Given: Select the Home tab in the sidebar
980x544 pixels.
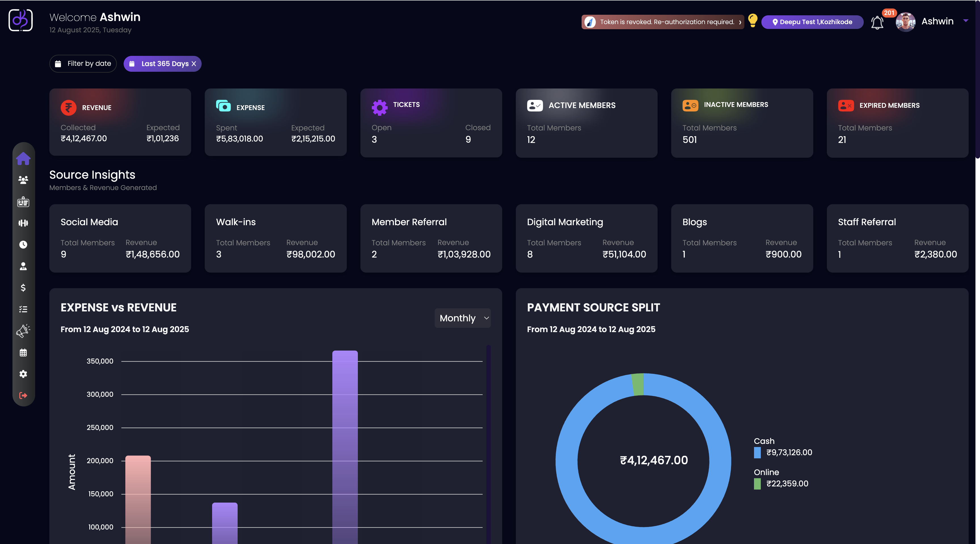Looking at the screenshot, I should pos(23,159).
